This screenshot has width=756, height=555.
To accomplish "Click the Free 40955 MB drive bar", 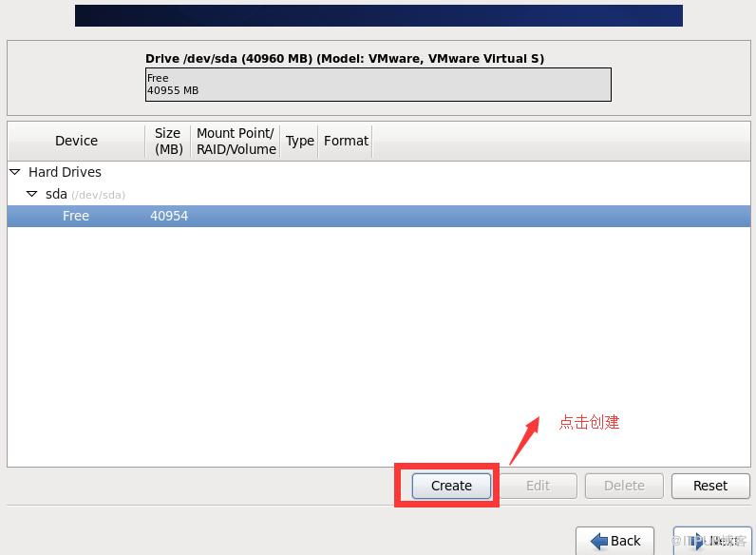I will tap(378, 85).
